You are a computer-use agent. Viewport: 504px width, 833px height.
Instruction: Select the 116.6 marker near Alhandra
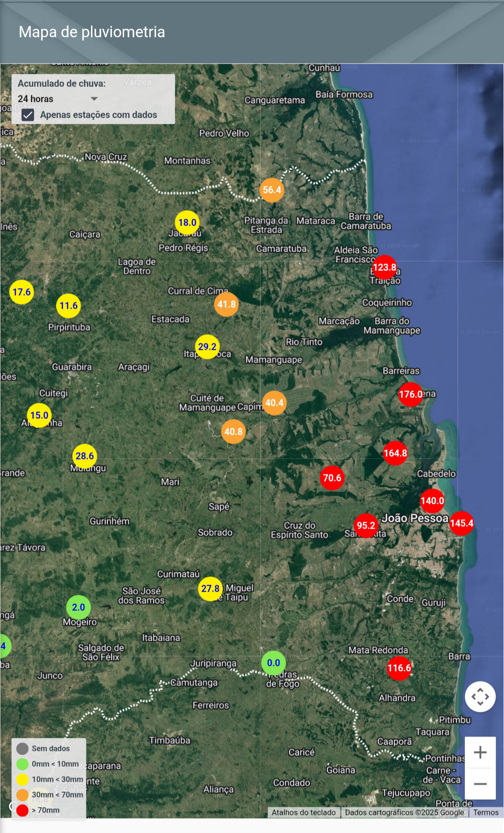(x=399, y=668)
